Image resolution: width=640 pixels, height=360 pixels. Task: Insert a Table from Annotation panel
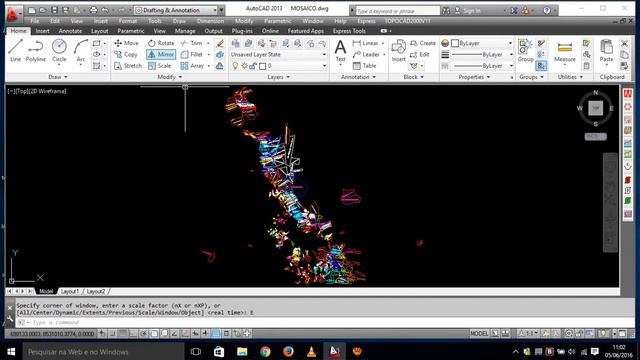[x=364, y=66]
